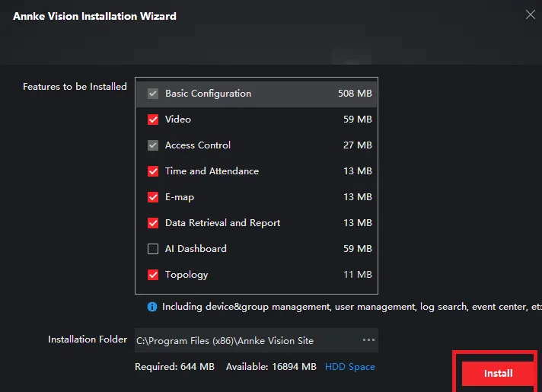This screenshot has width=542, height=392.
Task: Click the Available: 16894 MB text
Action: coord(271,367)
